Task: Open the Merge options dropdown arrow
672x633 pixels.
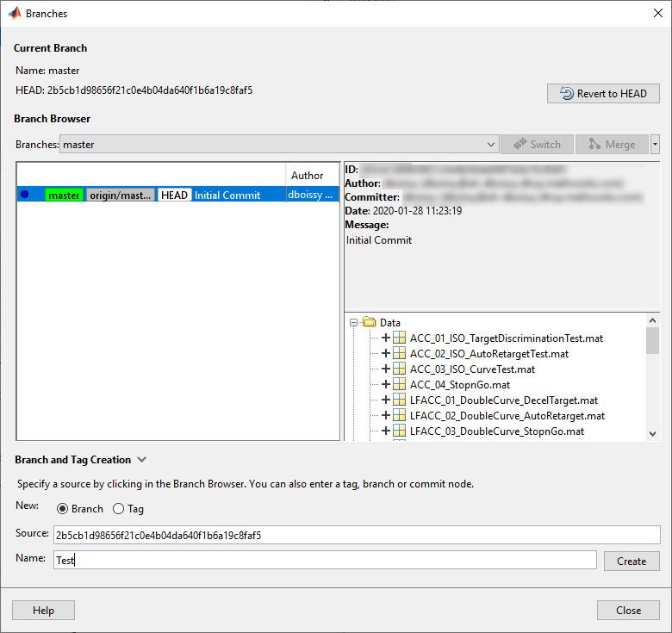Action: (x=655, y=145)
